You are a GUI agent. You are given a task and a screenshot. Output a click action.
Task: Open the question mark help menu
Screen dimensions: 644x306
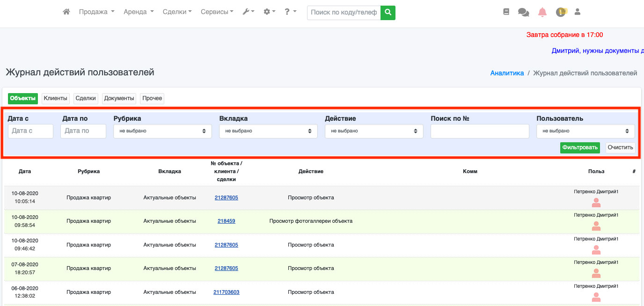pyautogui.click(x=290, y=12)
